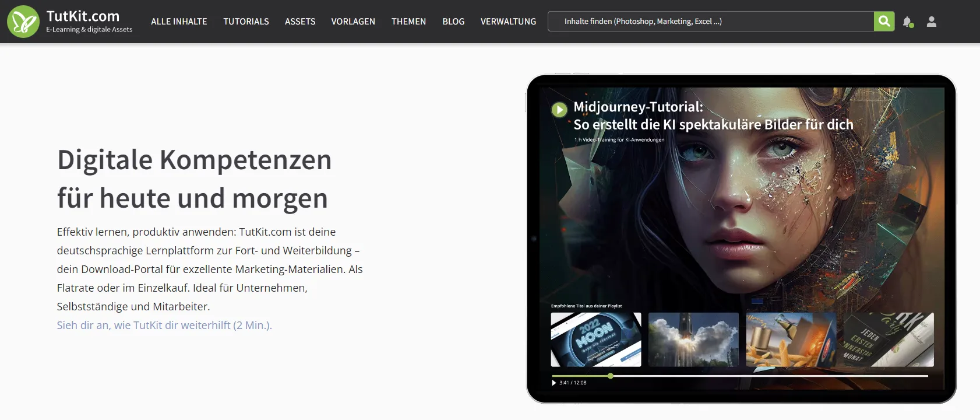
Task: Click the green search magnifier button
Action: 884,22
